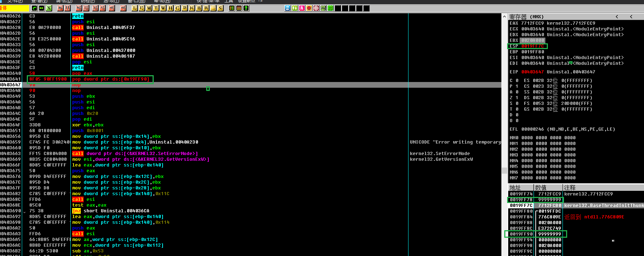Click the blue swap-arrows plugin icon
644x256 pixels.
(x=287, y=8)
